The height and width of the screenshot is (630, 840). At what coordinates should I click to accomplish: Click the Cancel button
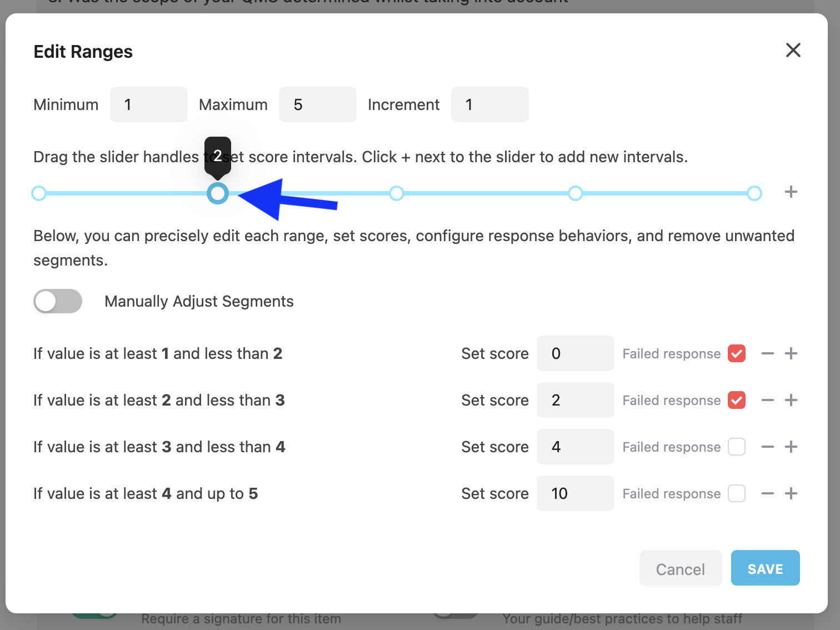680,568
